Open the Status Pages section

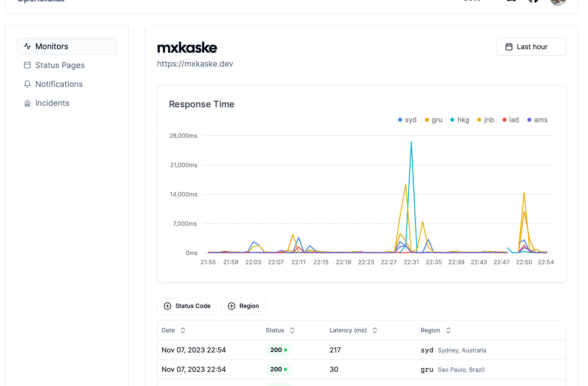(x=59, y=65)
